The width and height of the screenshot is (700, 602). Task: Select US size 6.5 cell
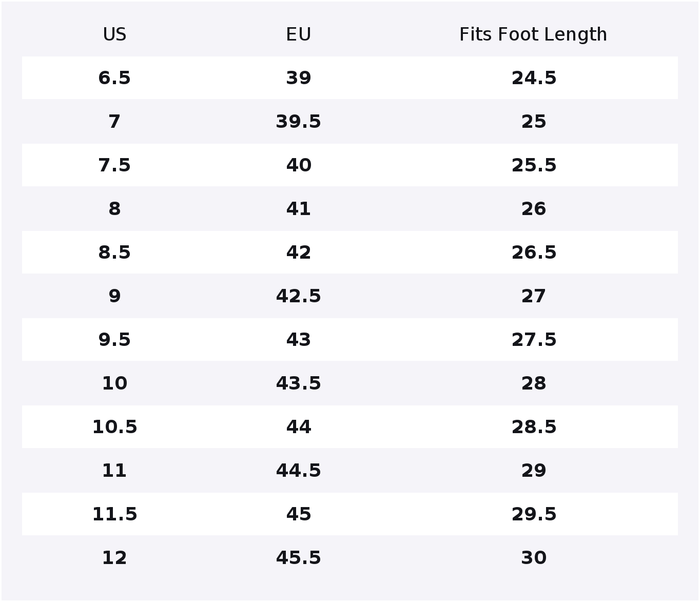114,78
